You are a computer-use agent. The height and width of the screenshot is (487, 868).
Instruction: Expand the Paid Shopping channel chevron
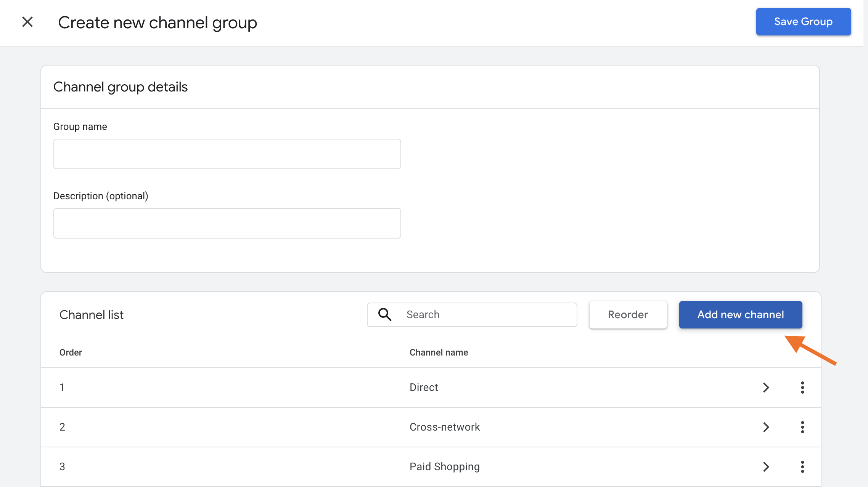click(766, 467)
